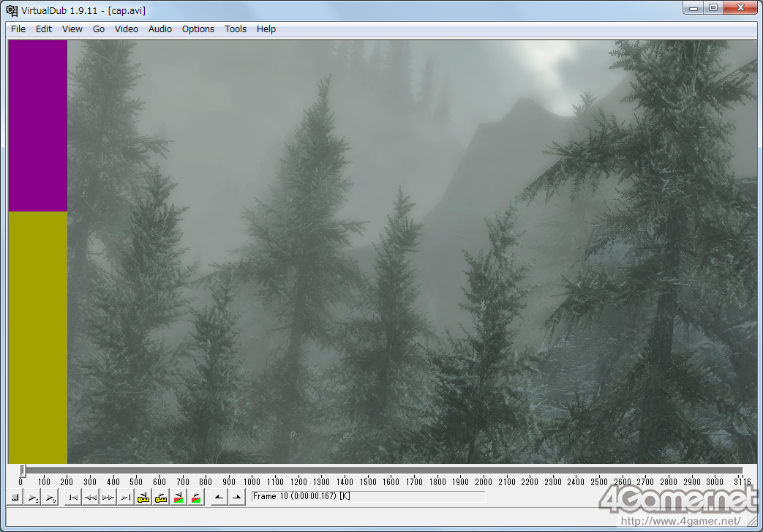
Task: Open the Options menu
Action: 198,29
